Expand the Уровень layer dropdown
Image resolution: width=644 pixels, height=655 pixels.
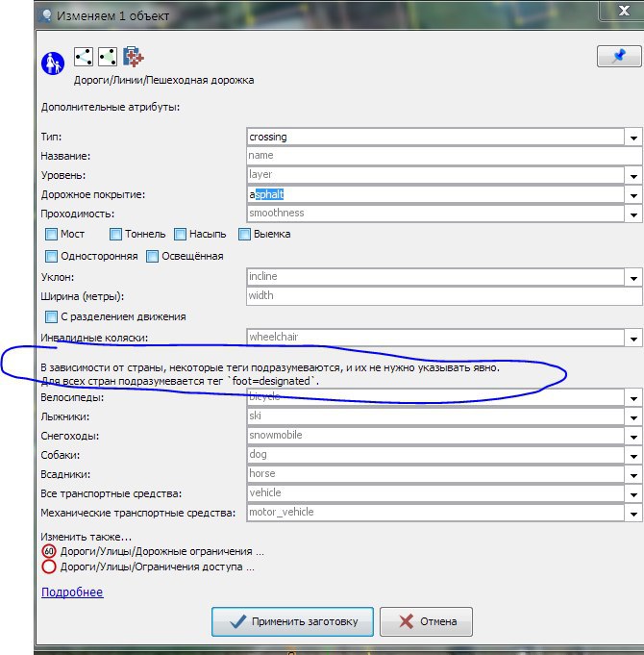coord(633,175)
